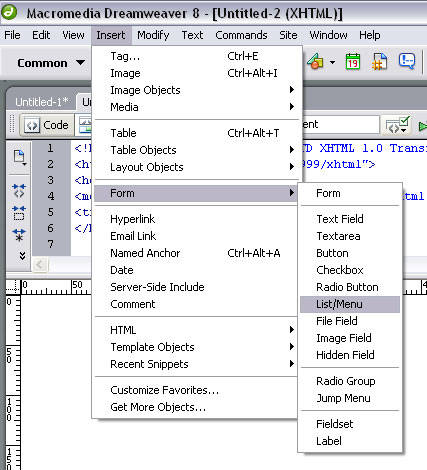This screenshot has width=427, height=470.
Task: Click the Validate Markup toolbar icon
Action: tap(398, 125)
